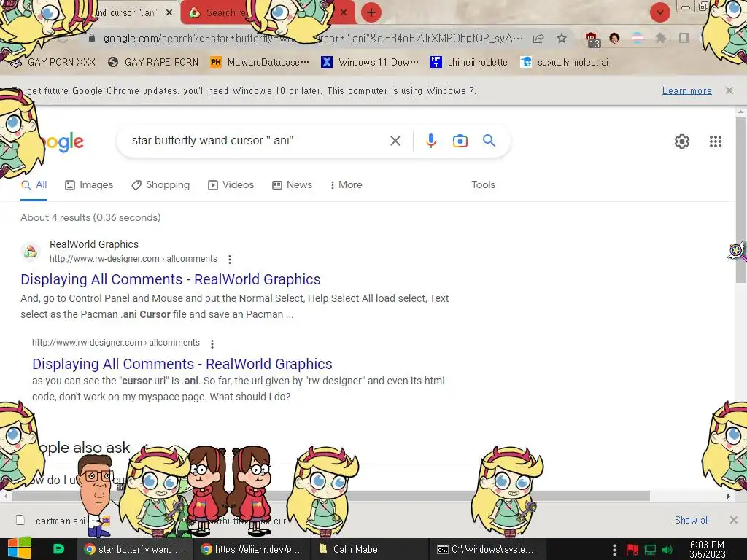This screenshot has height=560, width=747.
Task: Open the network status tray icon
Action: tap(650, 550)
